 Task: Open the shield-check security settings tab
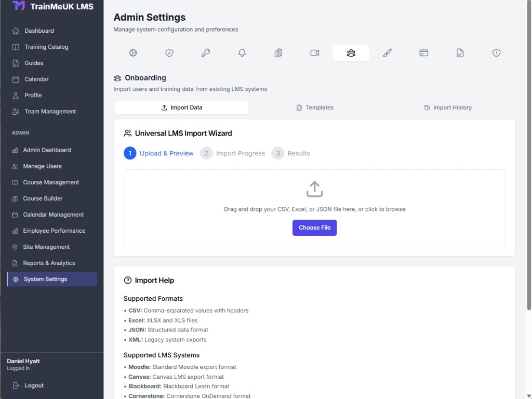[x=169, y=53]
